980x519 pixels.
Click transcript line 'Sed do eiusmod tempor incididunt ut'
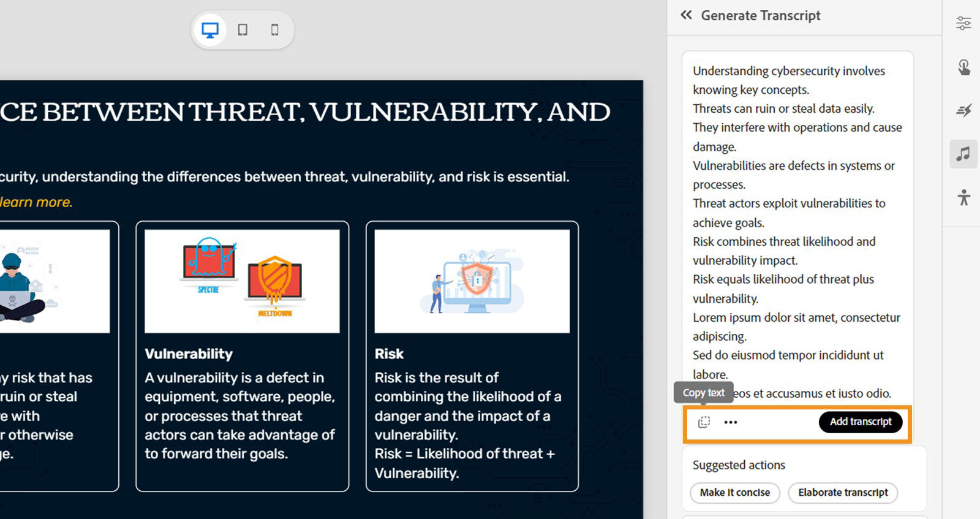coord(788,355)
